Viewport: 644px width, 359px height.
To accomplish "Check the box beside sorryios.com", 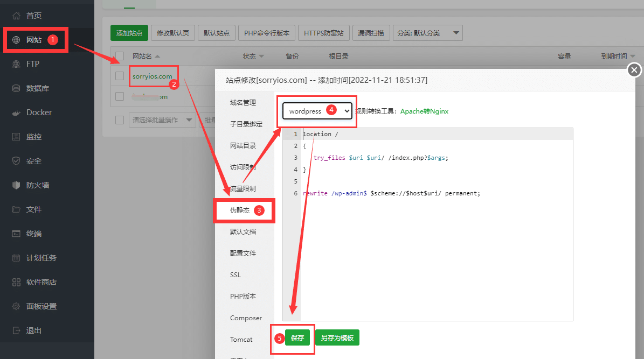I will (120, 76).
